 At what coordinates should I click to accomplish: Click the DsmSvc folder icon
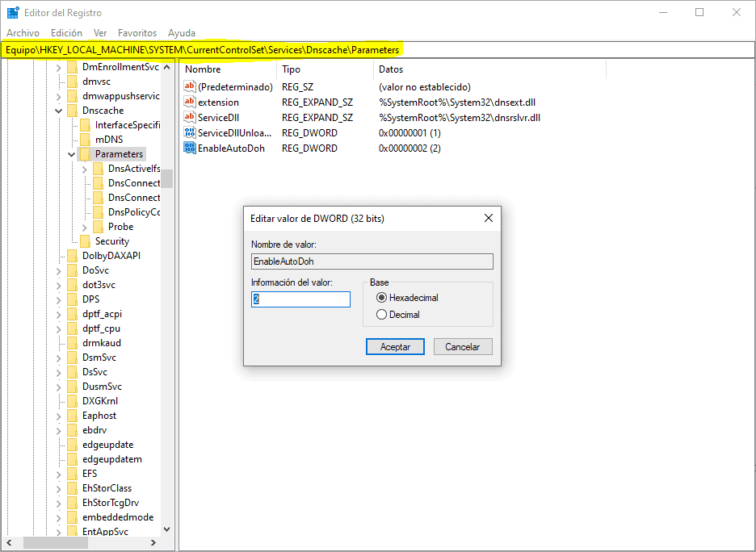point(73,358)
